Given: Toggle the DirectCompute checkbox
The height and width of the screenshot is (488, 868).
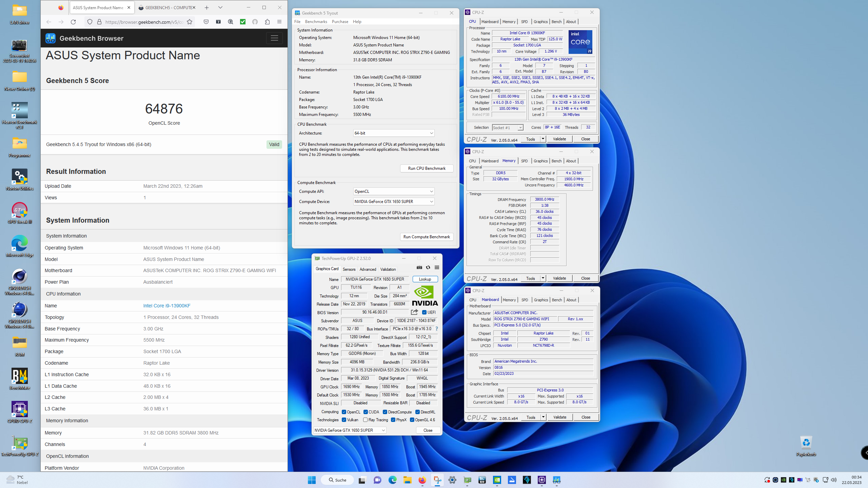Looking at the screenshot, I should (385, 412).
